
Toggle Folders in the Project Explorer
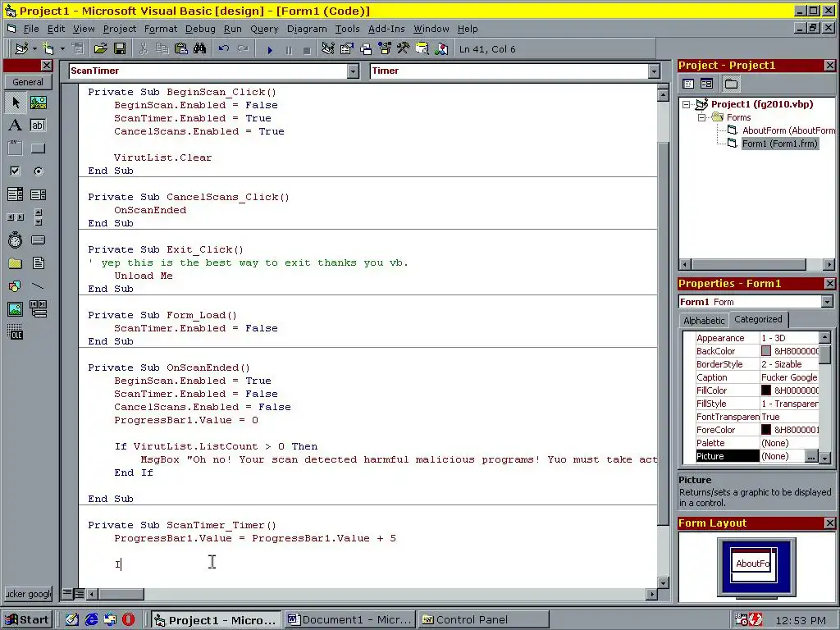[731, 84]
